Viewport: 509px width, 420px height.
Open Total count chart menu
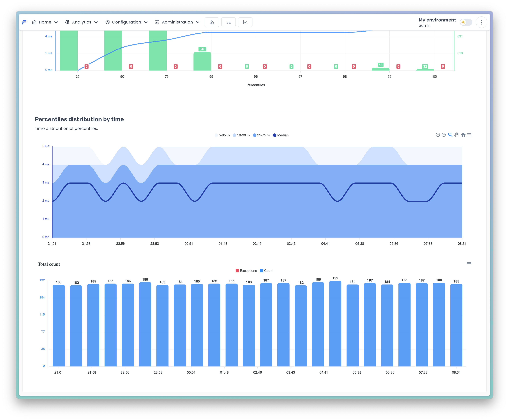click(469, 264)
